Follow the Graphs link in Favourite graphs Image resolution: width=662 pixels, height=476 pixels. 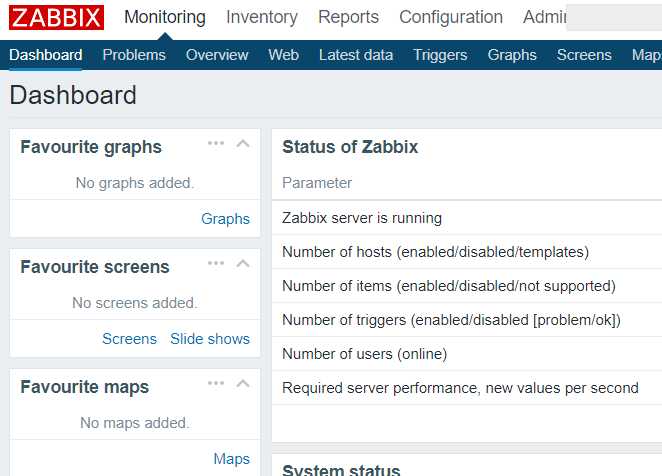[x=225, y=219]
